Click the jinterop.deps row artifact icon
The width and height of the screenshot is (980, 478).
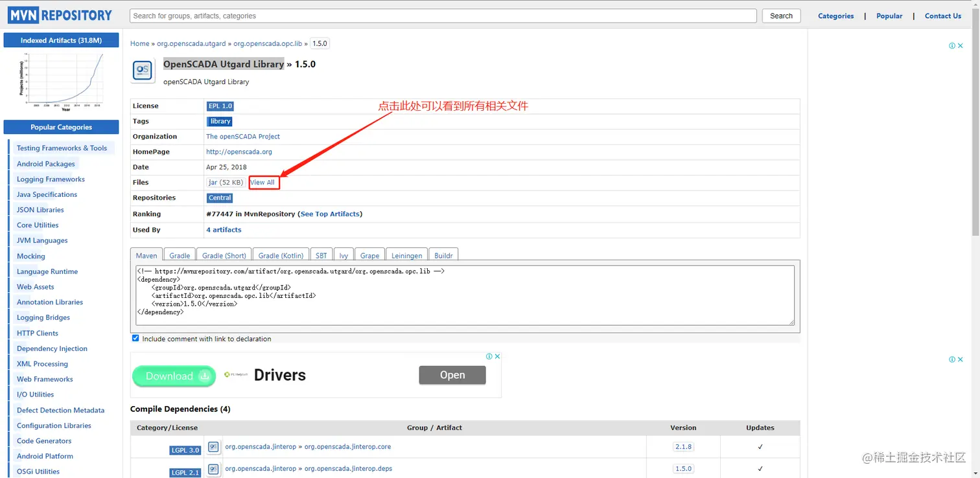point(213,468)
